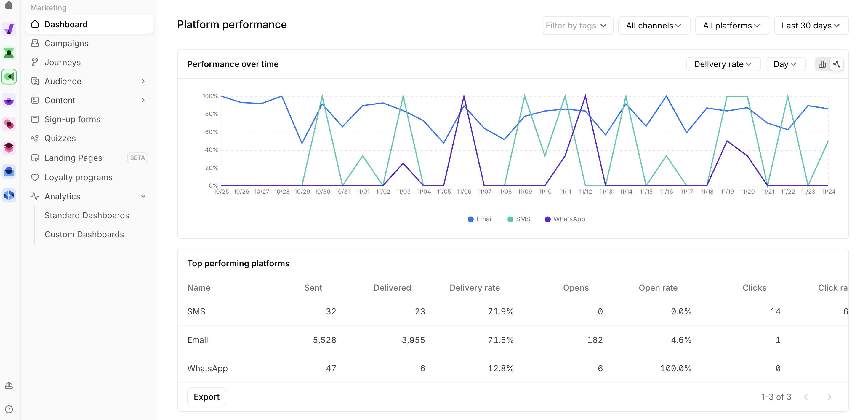
Task: Open the purple checkmark app icon
Action: 9,29
